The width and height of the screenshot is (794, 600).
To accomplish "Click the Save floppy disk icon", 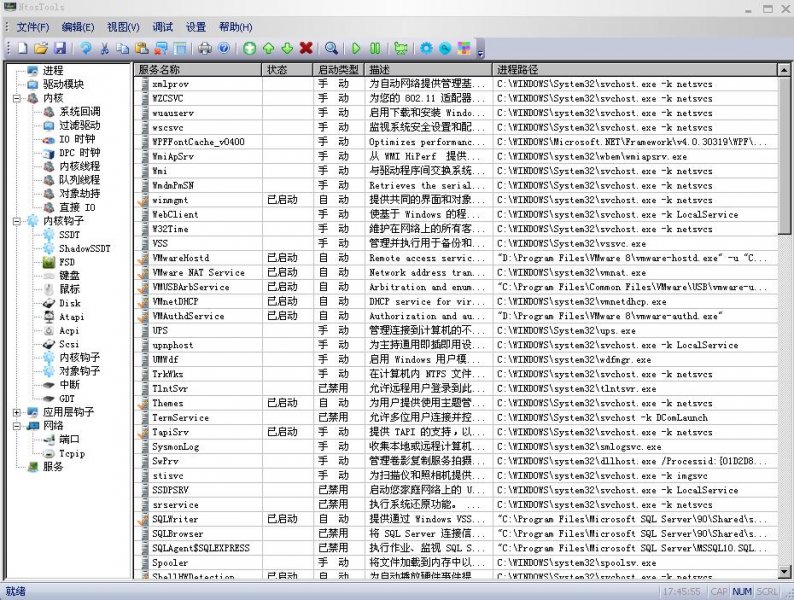I will (60, 49).
